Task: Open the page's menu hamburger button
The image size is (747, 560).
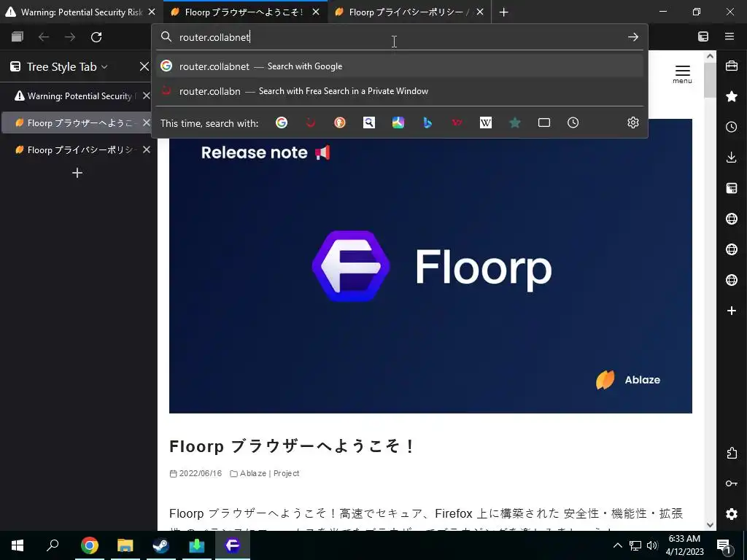Action: tap(682, 74)
